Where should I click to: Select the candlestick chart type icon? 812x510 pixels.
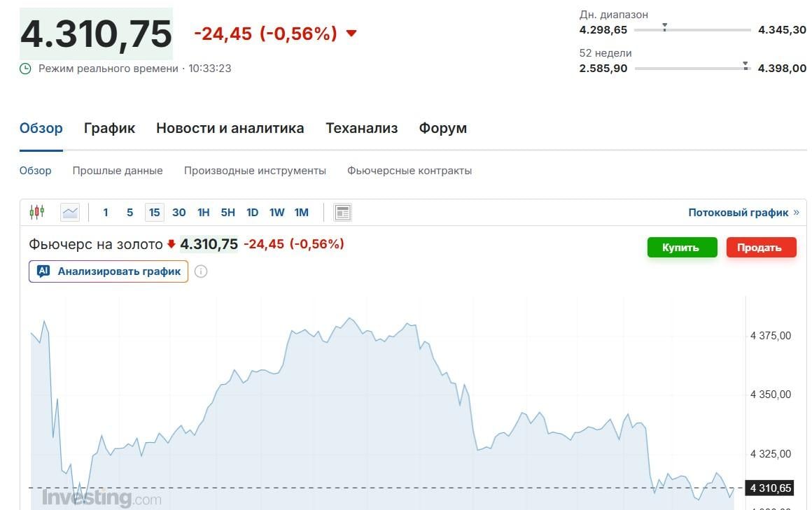[37, 211]
